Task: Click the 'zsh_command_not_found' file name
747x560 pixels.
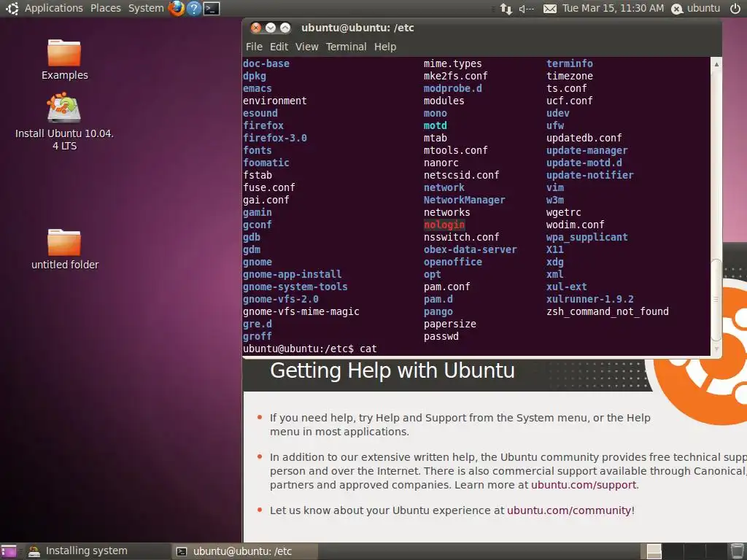Action: coord(608,311)
